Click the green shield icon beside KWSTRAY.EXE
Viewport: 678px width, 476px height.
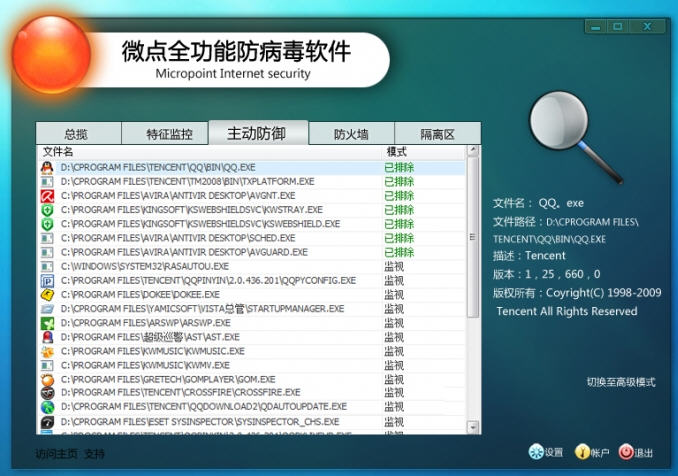[47, 210]
